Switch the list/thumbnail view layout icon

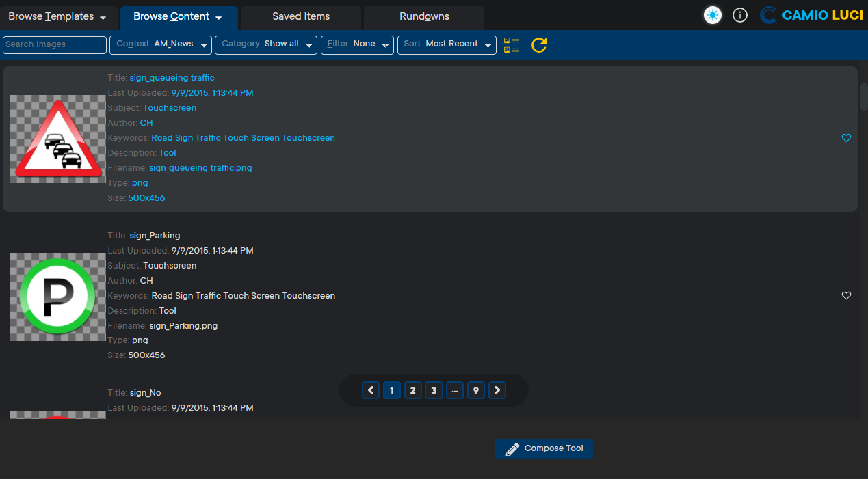(x=512, y=45)
